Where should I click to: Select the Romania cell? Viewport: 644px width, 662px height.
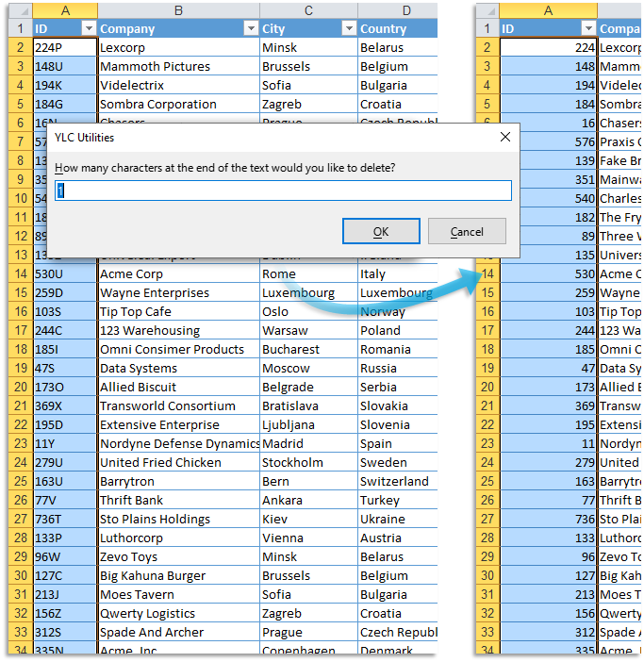(x=398, y=349)
